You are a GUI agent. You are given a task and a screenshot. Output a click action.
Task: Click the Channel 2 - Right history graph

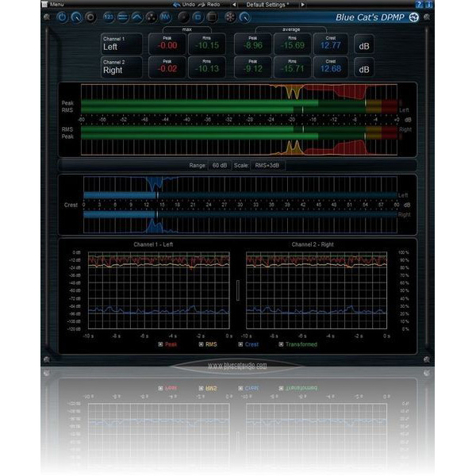coord(317,290)
